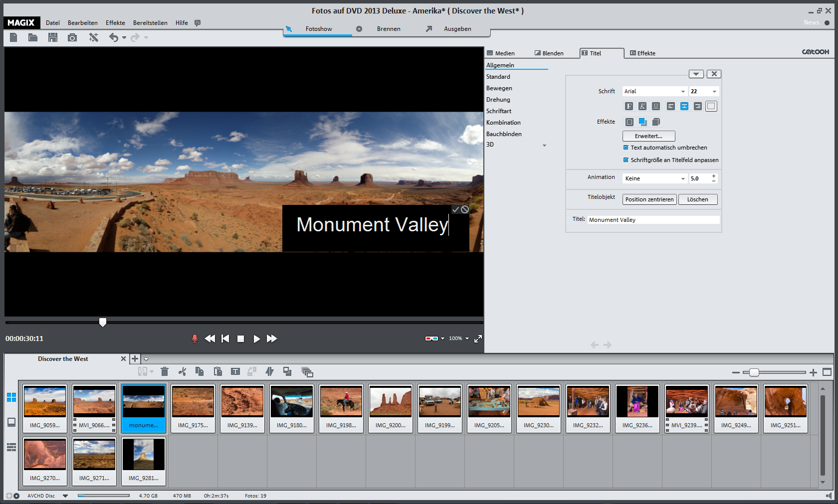Confirm title edit with the checkmark on preview
Image resolution: width=838 pixels, height=504 pixels.
[455, 209]
